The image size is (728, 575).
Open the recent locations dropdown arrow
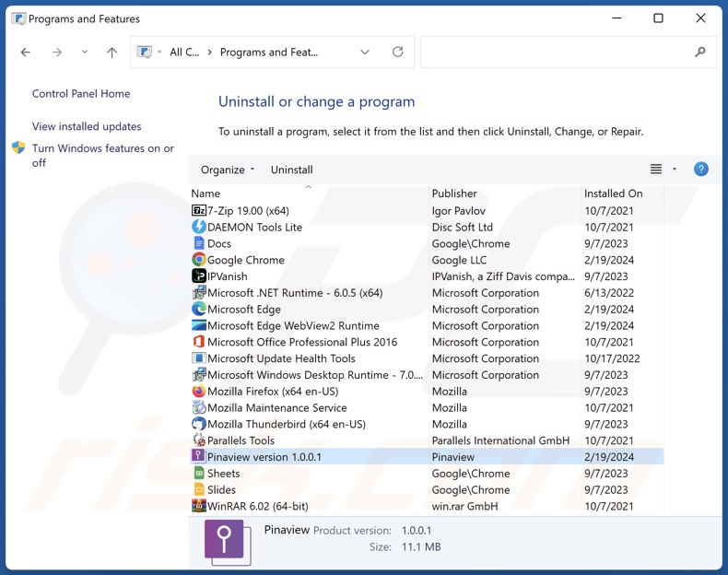click(x=84, y=52)
